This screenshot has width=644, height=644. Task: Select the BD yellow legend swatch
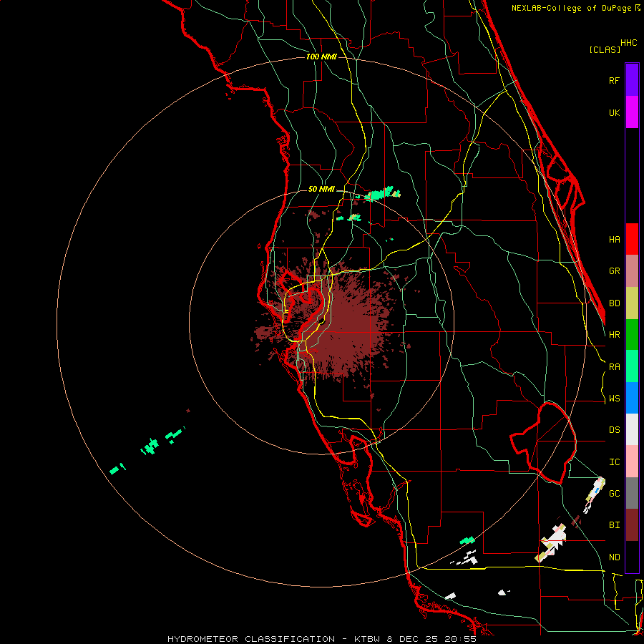click(632, 303)
